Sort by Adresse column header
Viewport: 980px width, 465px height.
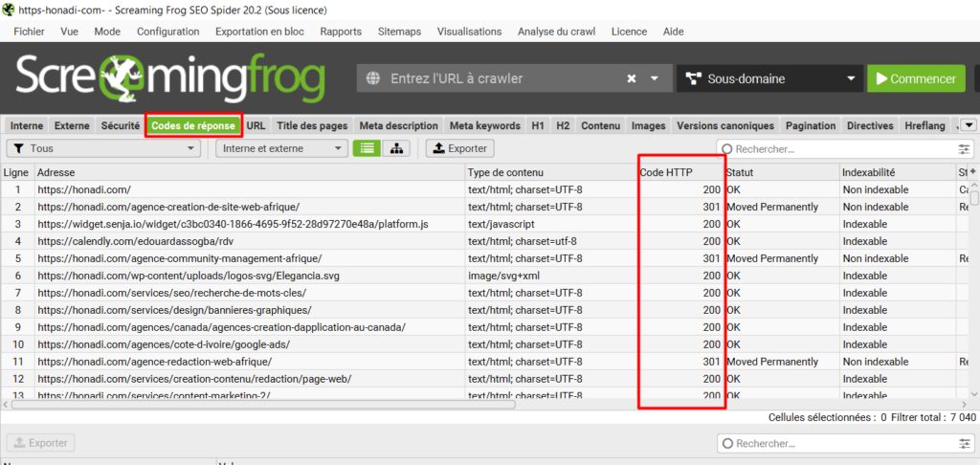(x=250, y=172)
